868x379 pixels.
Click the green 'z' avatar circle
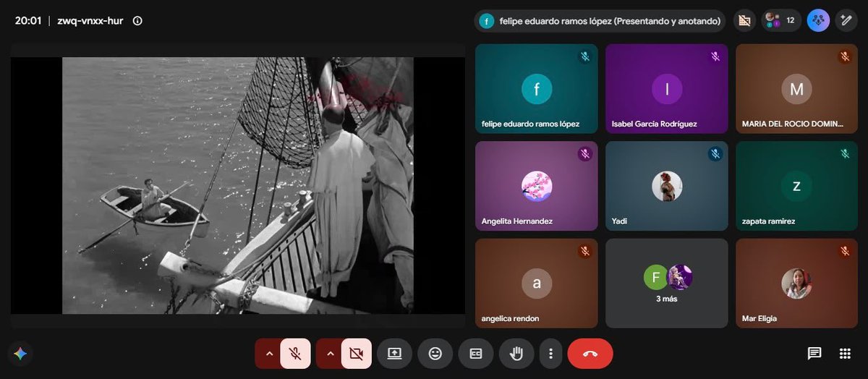(796, 186)
